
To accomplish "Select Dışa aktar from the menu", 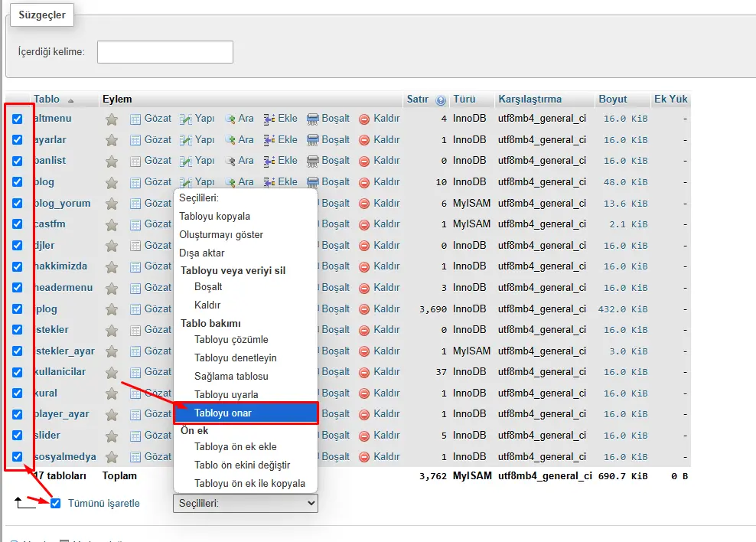I will (203, 253).
